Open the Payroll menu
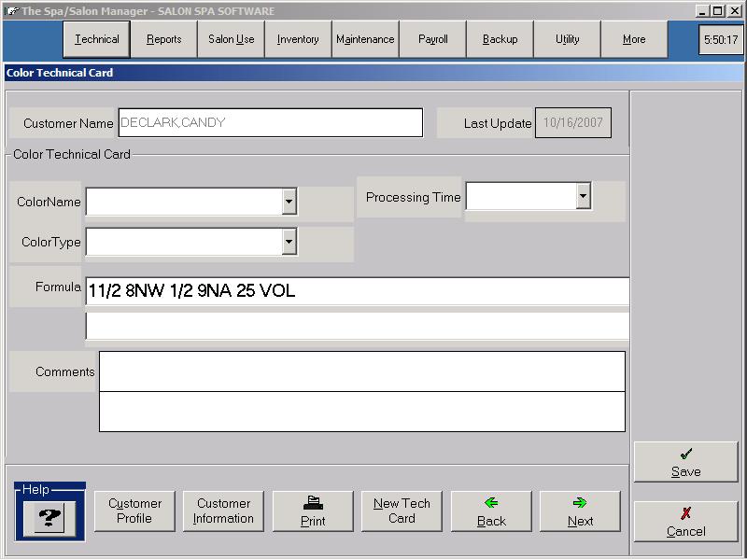 coord(433,40)
